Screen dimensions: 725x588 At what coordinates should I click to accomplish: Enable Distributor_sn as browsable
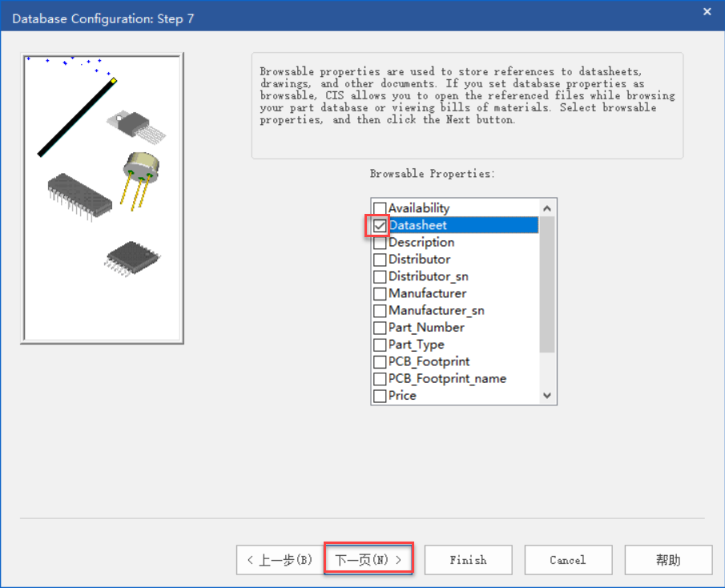point(380,276)
